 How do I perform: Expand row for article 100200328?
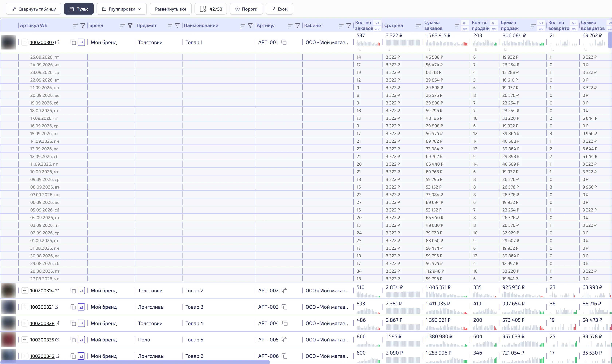[25, 323]
